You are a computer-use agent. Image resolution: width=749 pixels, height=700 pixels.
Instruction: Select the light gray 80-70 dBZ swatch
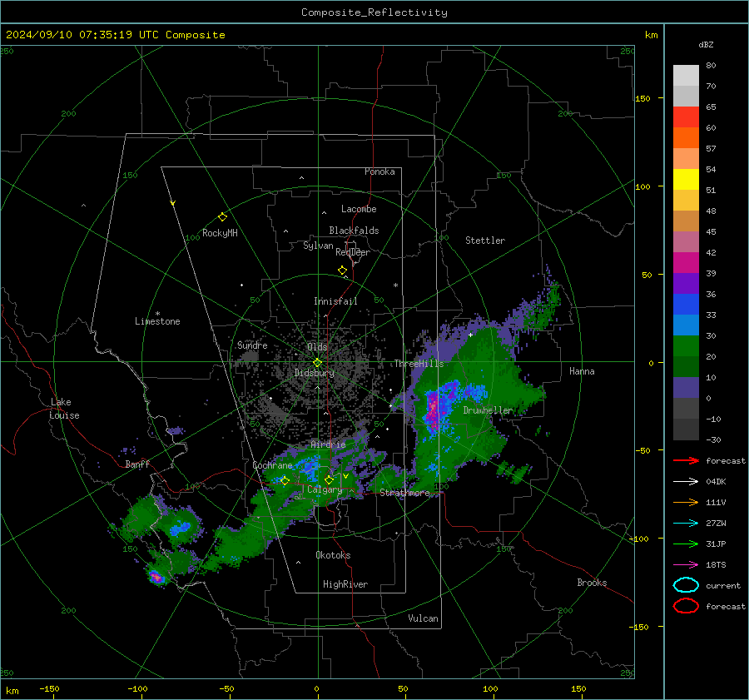point(686,76)
